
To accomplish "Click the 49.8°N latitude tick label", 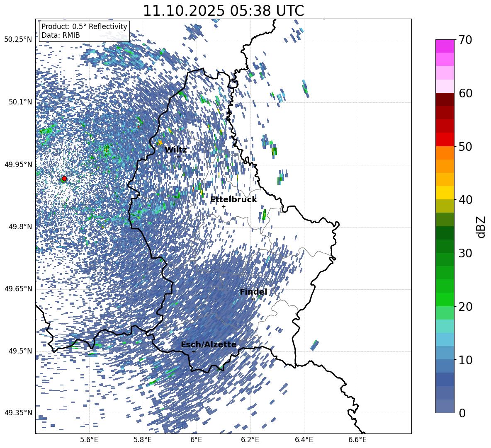I will pos(20,227).
